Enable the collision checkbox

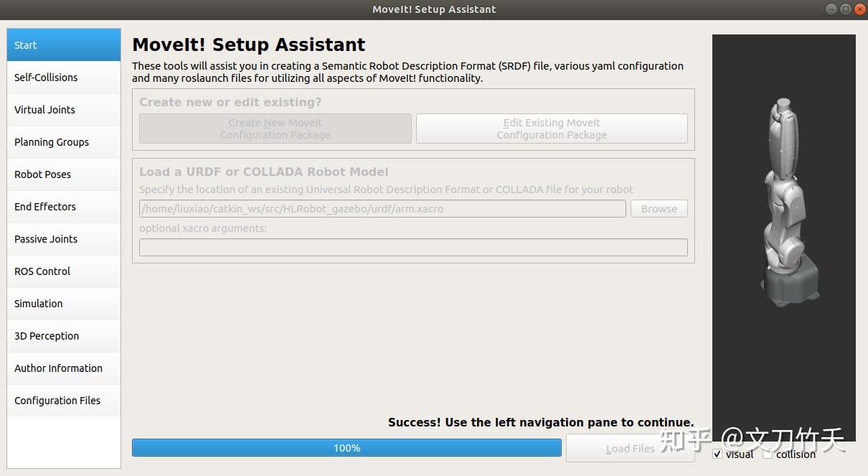click(x=768, y=454)
